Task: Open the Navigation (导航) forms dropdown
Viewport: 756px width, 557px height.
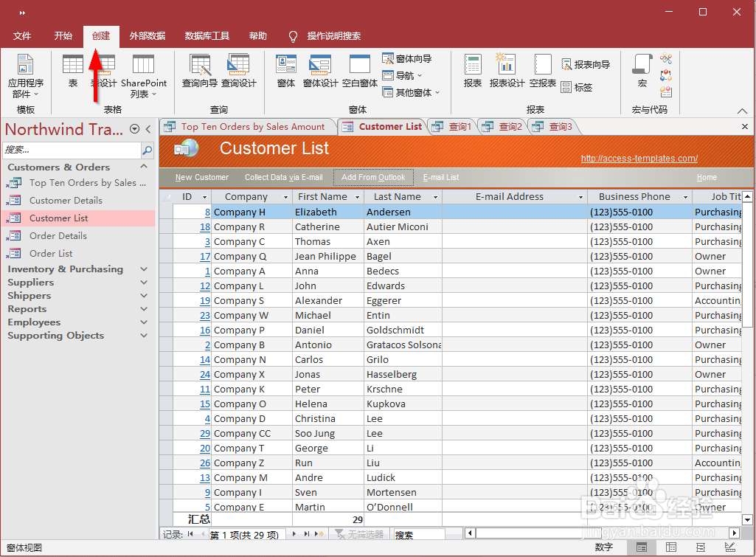Action: point(402,75)
